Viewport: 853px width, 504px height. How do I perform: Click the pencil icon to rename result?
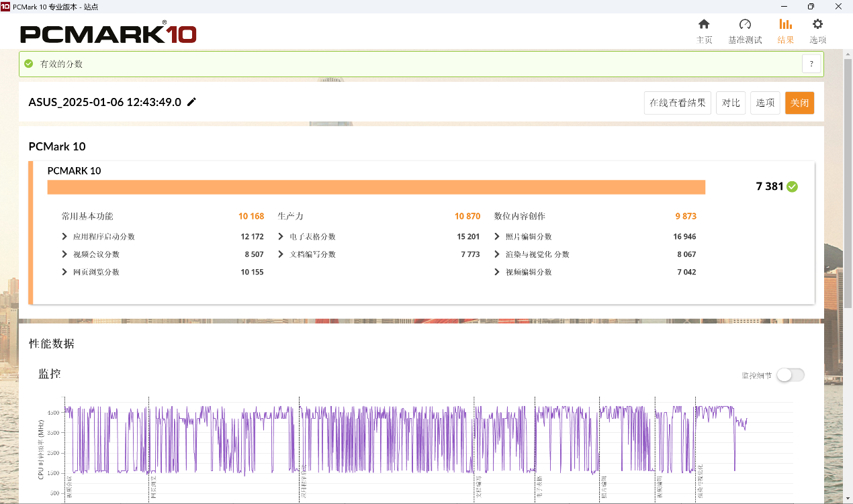point(192,102)
